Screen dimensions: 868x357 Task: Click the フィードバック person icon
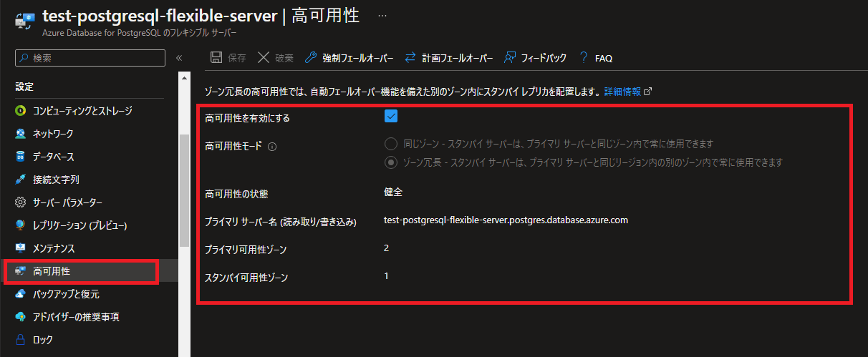point(509,58)
